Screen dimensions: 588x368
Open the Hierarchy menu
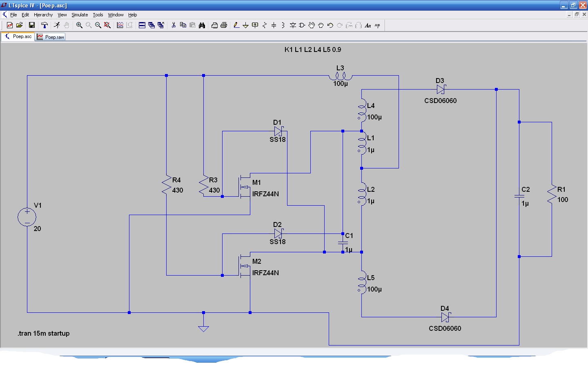pyautogui.click(x=43, y=15)
